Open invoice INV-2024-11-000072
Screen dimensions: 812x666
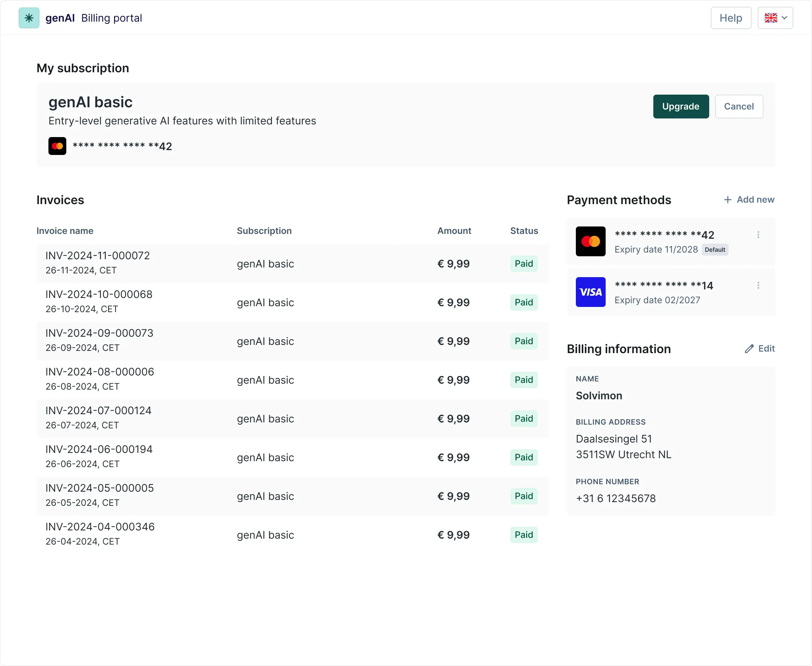coord(98,256)
